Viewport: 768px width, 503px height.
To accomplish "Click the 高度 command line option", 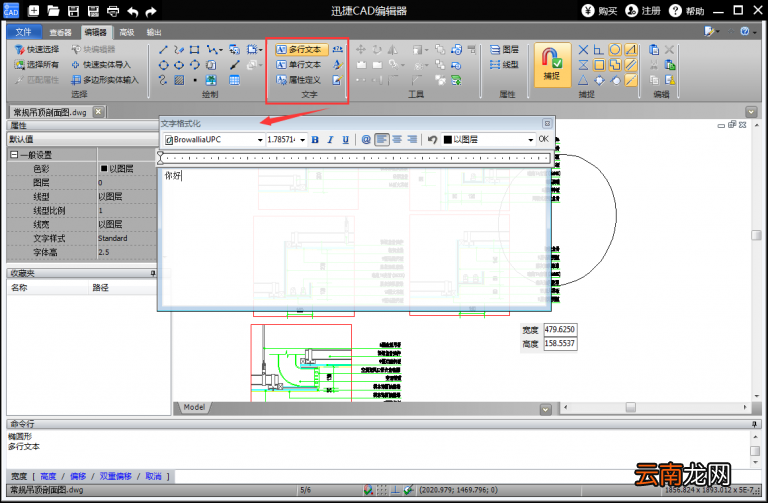I will click(48, 476).
